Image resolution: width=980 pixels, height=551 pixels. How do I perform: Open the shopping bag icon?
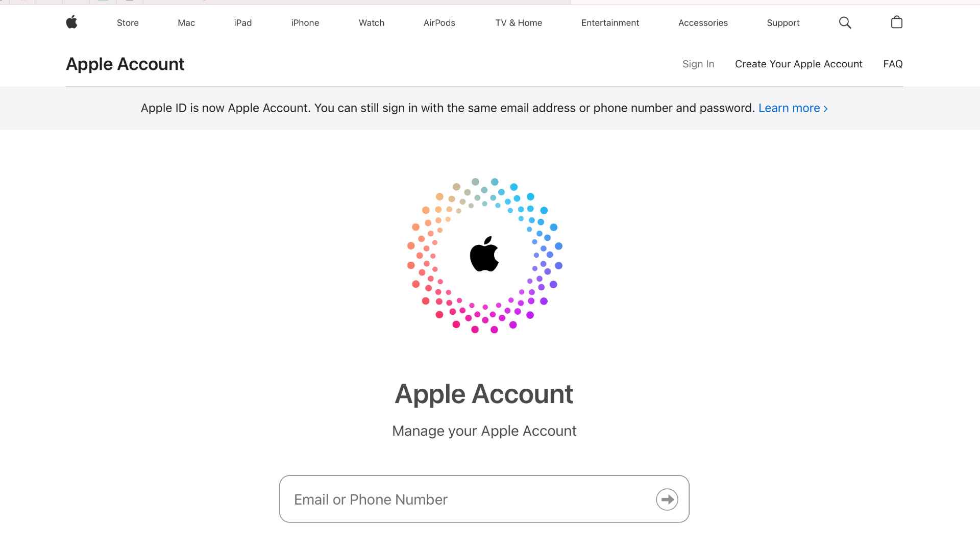(x=896, y=22)
